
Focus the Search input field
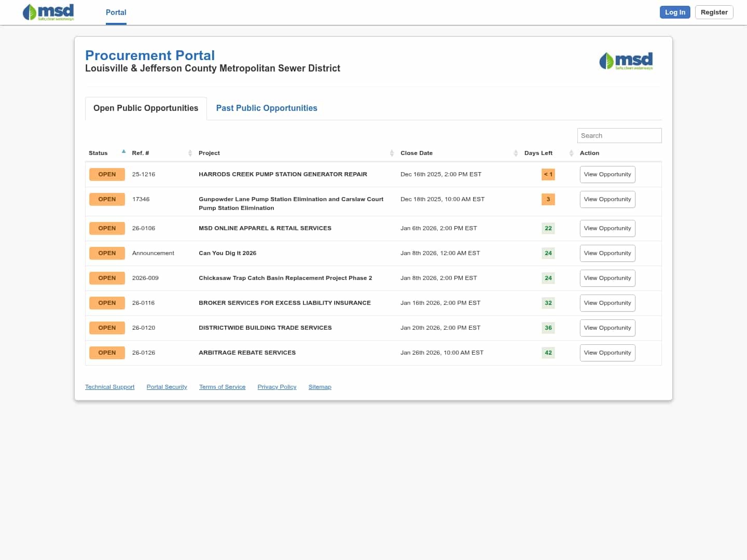click(619, 135)
